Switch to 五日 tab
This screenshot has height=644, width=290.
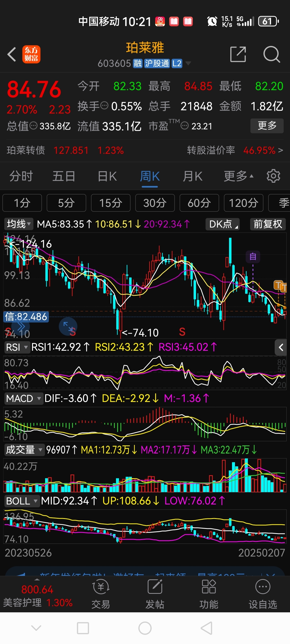64,176
